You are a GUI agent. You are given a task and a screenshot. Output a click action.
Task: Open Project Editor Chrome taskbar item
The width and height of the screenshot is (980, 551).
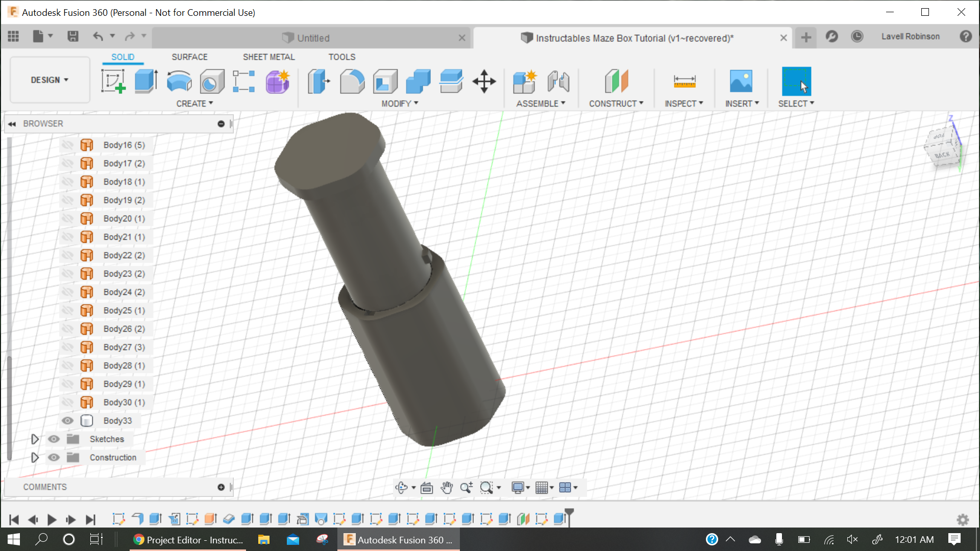[x=188, y=540]
